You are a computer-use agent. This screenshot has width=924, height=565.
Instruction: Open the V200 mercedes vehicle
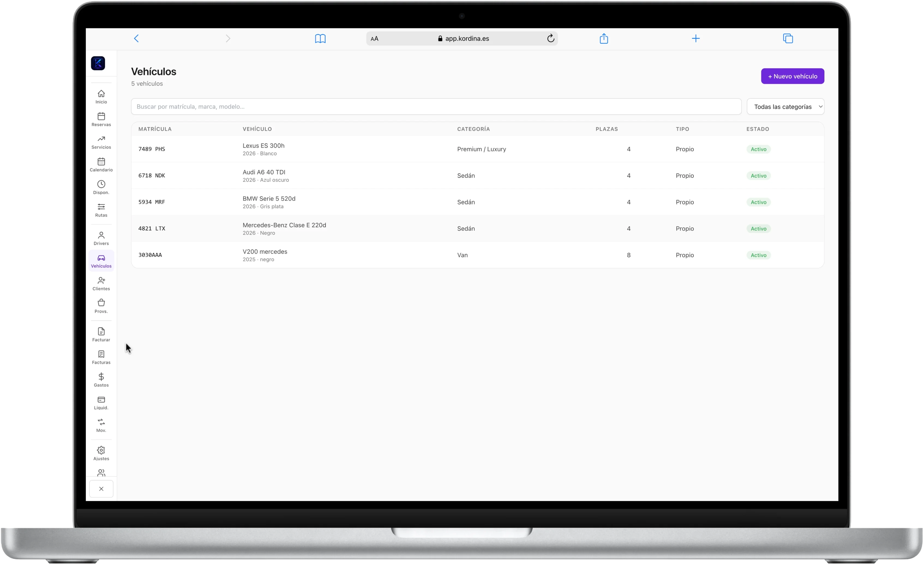(x=265, y=252)
